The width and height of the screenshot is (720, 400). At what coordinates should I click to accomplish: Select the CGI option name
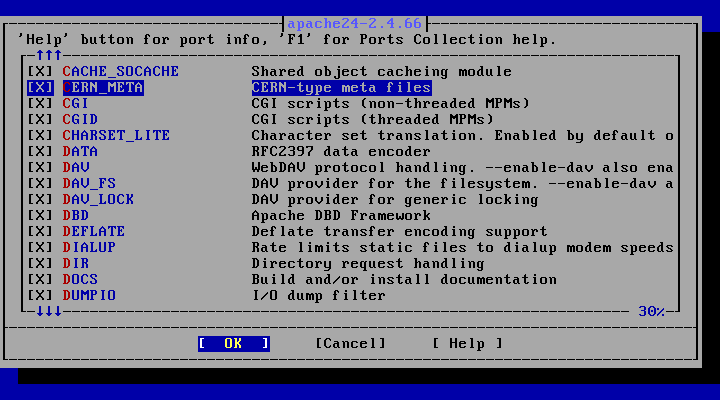(x=76, y=104)
